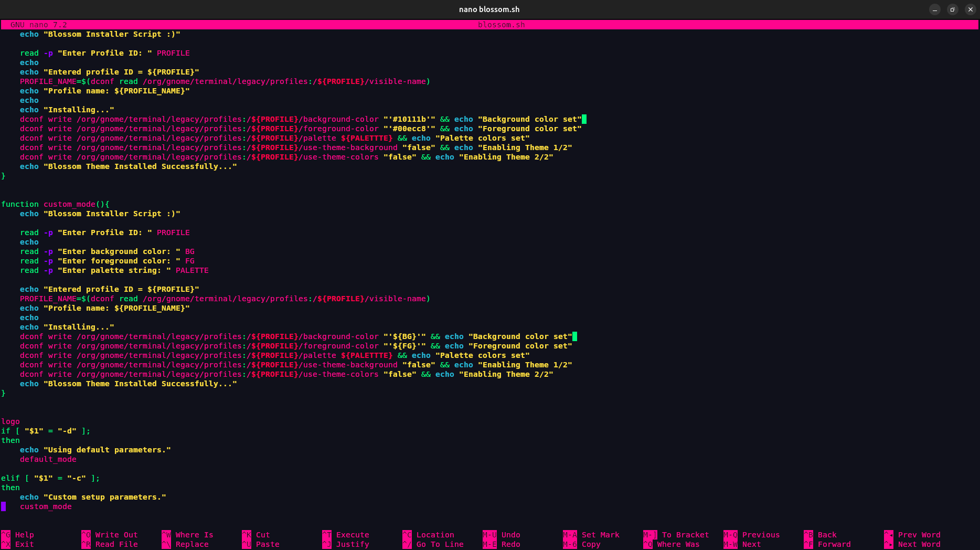980x550 pixels.
Task: Click the Paste shortcut label
Action: coord(268,544)
